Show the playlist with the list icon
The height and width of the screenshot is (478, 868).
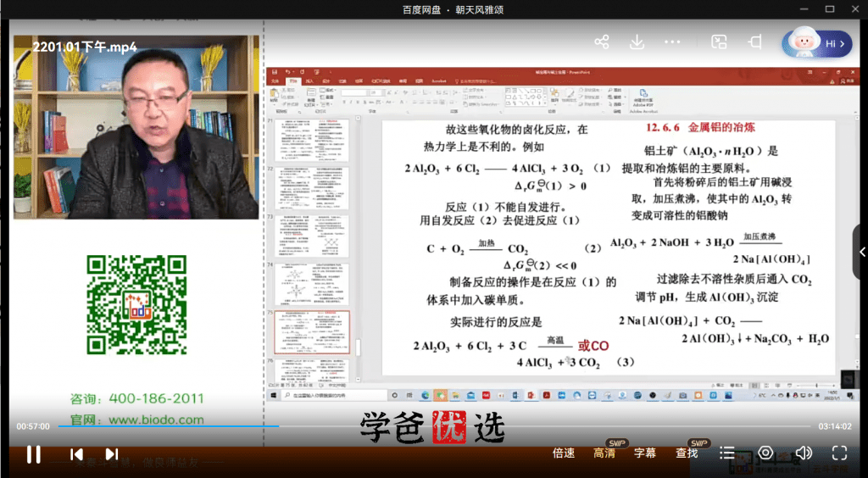pos(727,453)
